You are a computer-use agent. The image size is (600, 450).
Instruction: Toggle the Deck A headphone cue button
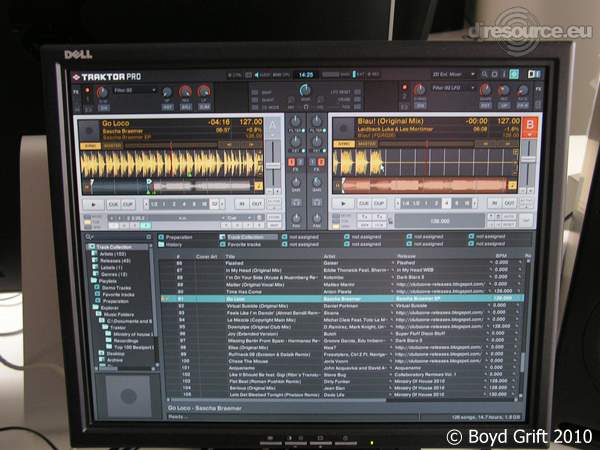point(296,202)
